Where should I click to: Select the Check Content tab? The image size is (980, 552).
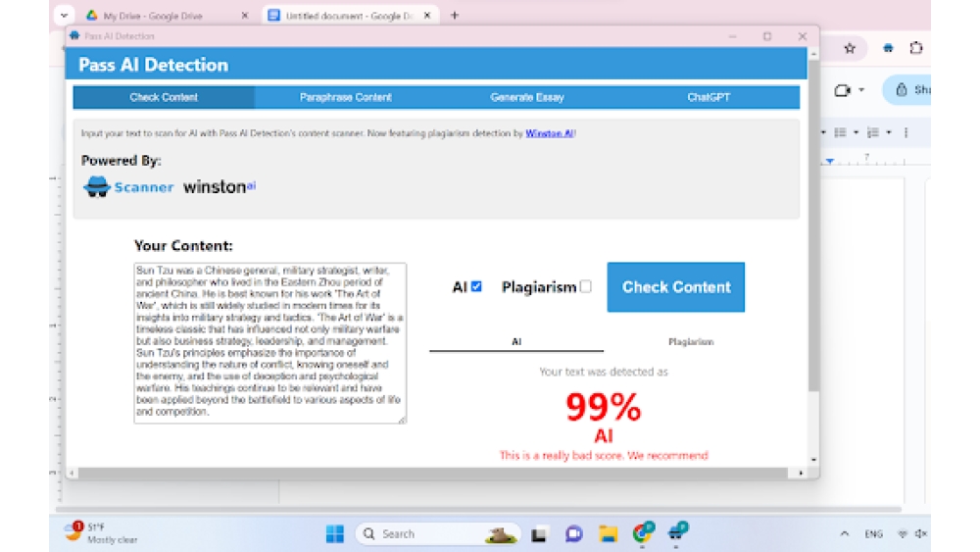click(164, 97)
